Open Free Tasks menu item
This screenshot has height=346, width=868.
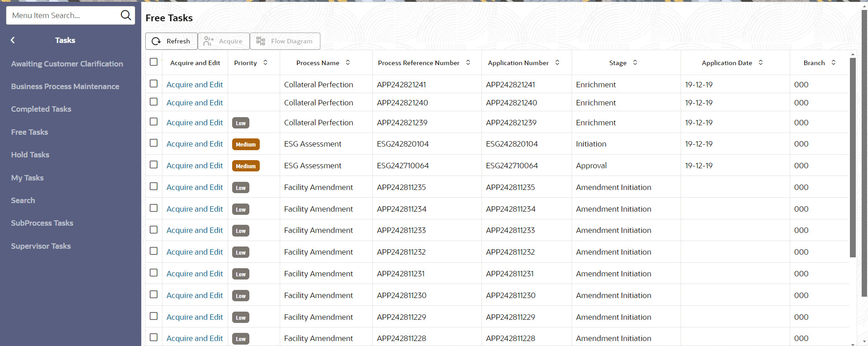click(x=29, y=132)
